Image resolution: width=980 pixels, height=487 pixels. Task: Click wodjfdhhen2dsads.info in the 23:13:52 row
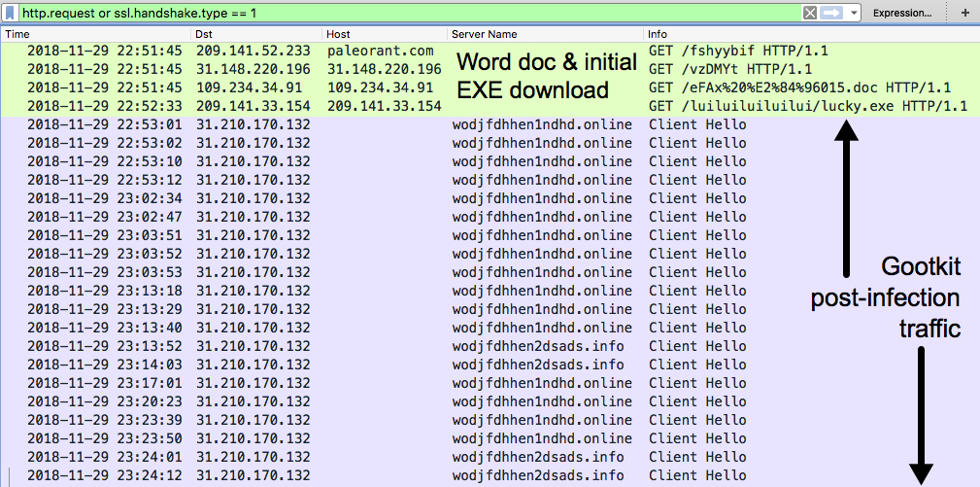click(x=538, y=346)
